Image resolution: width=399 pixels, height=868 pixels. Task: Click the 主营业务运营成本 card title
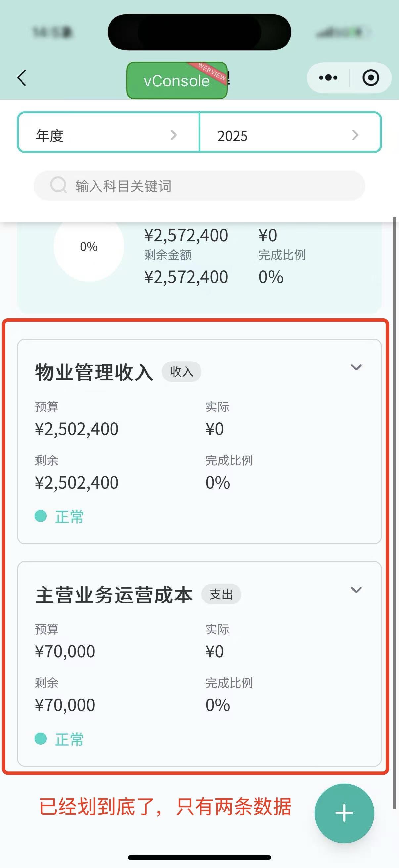[114, 595]
